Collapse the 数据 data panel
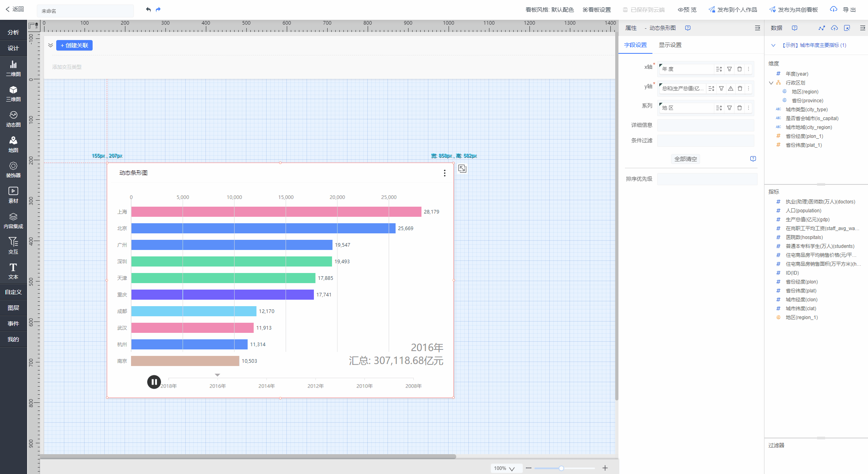This screenshot has height=474, width=868. pos(862,28)
